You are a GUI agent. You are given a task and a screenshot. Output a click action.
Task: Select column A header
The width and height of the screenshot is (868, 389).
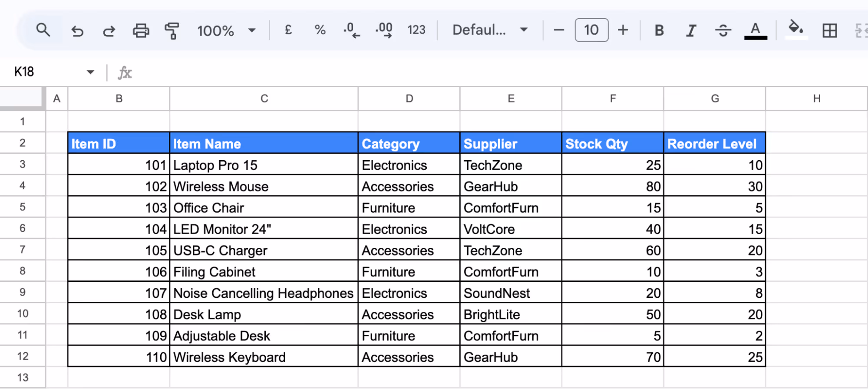(x=57, y=99)
